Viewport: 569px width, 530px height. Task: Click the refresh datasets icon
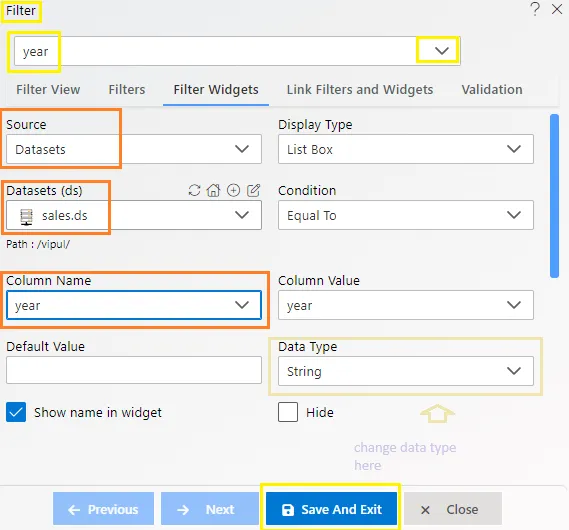click(195, 190)
